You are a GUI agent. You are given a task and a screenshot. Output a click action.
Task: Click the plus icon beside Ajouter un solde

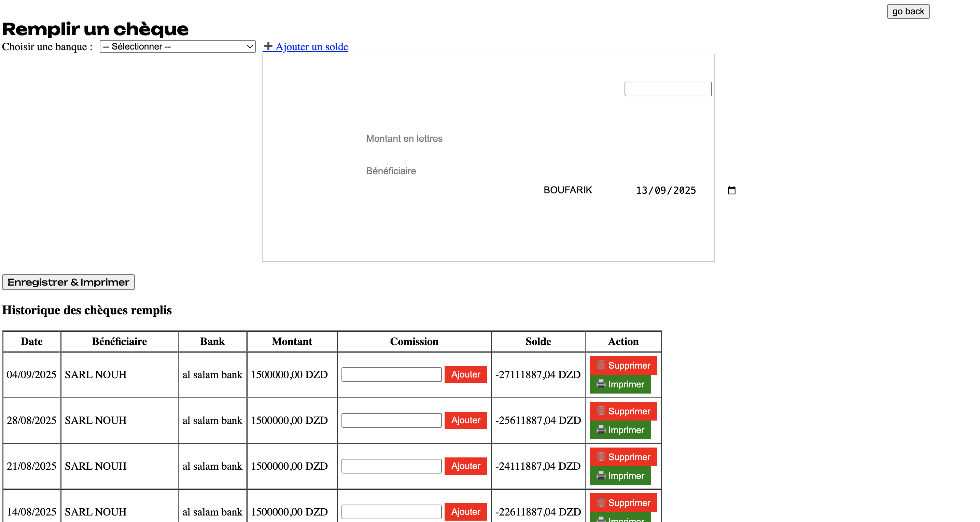click(x=268, y=46)
